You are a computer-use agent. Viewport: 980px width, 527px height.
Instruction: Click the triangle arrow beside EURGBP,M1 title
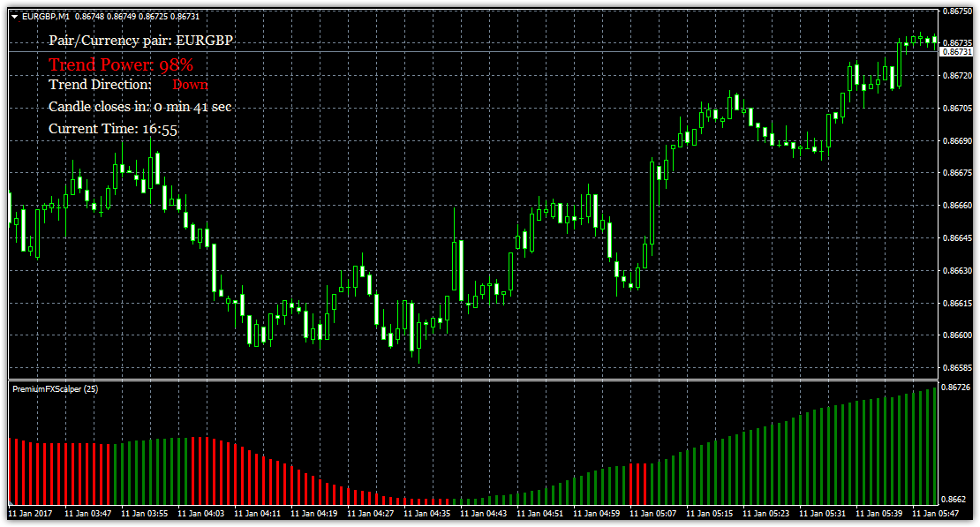point(14,15)
